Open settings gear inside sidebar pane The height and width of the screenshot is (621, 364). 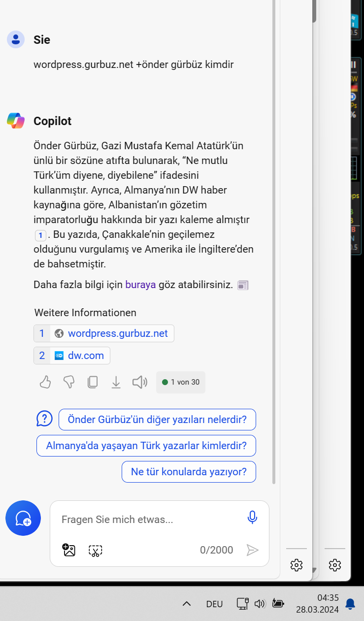pos(297,565)
